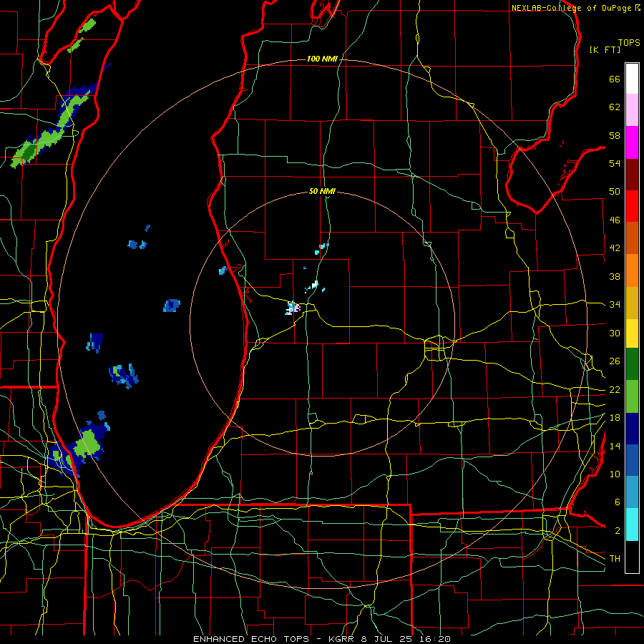Select the bright red legend swatch
This screenshot has width=644, height=644.
(632, 206)
